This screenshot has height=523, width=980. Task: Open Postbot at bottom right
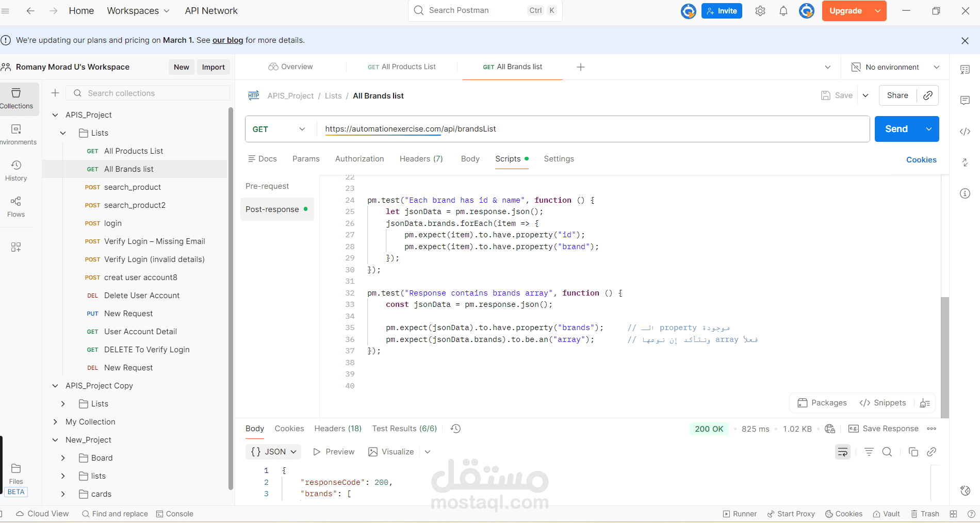pyautogui.click(x=965, y=490)
